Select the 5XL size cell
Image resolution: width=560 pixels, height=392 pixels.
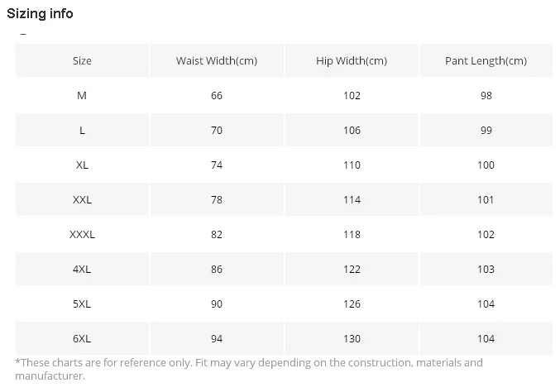[82, 304]
